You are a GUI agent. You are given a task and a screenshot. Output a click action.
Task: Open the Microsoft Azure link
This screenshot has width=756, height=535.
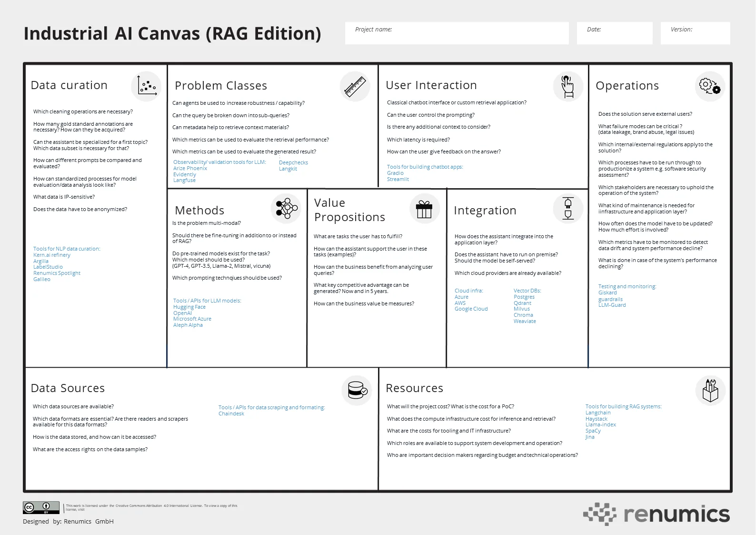point(192,319)
